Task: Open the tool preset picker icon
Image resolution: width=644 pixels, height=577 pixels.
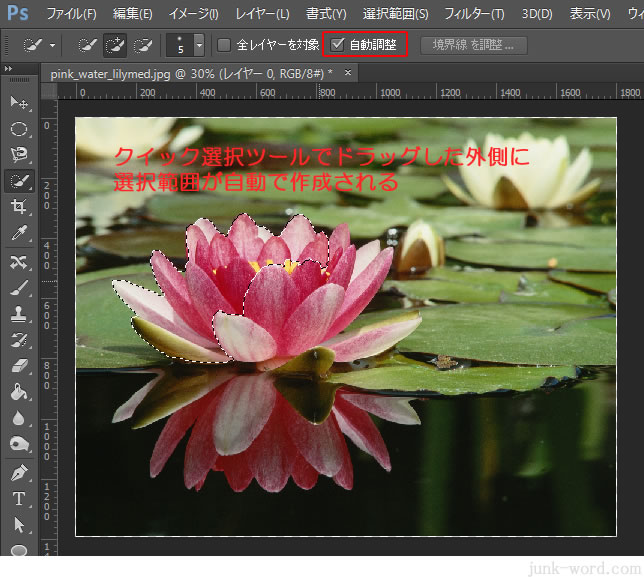Action: [x=33, y=45]
